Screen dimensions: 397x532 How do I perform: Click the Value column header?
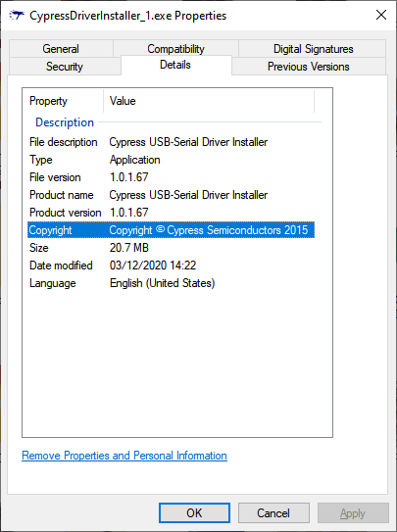point(209,101)
